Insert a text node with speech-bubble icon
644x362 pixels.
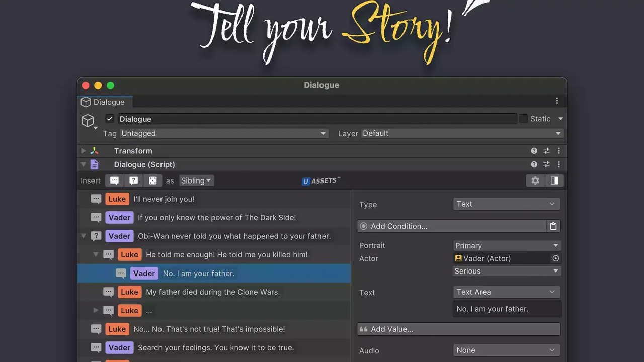pos(115,180)
